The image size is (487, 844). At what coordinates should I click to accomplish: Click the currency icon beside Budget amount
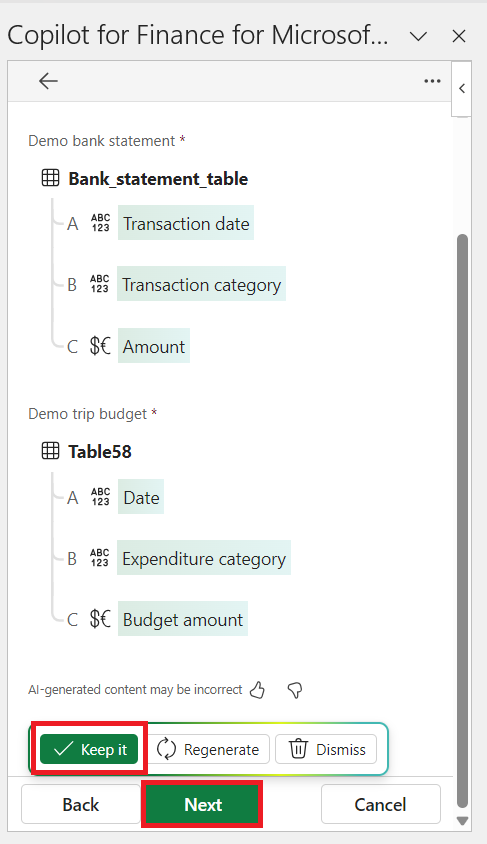100,619
